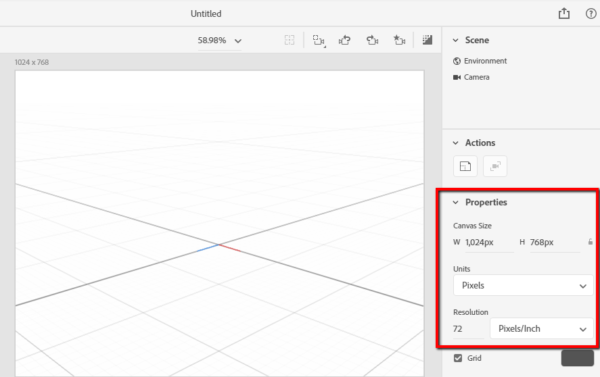Toggle the canvas size aspect lock

pyautogui.click(x=590, y=242)
